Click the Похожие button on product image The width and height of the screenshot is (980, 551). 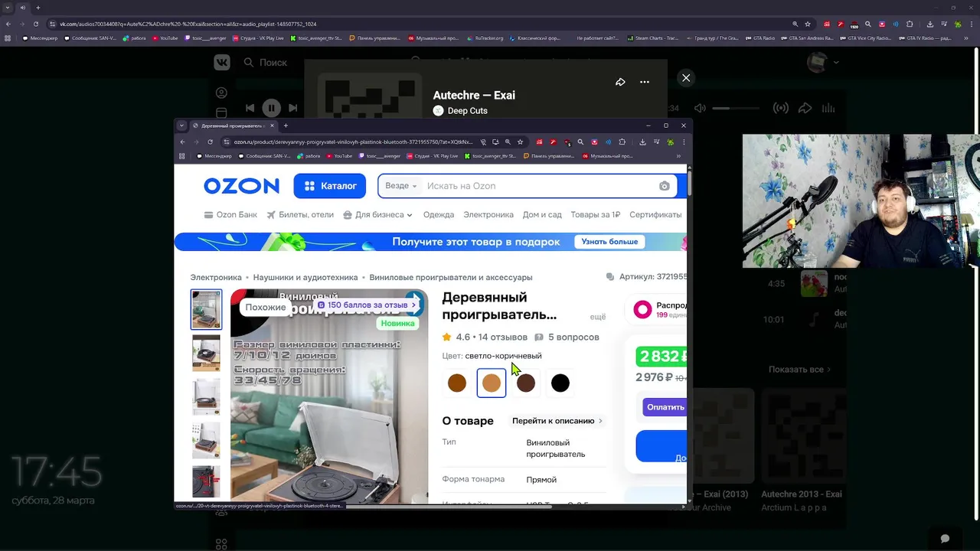click(266, 307)
